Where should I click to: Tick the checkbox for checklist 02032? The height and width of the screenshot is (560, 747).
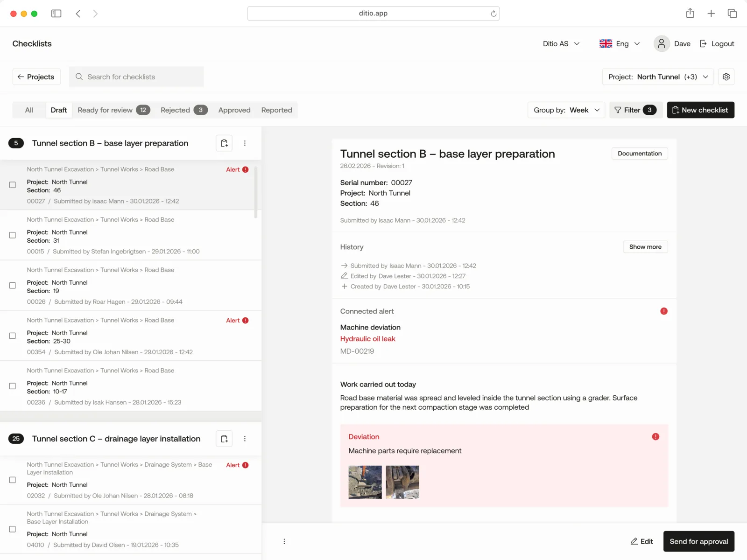tap(12, 479)
